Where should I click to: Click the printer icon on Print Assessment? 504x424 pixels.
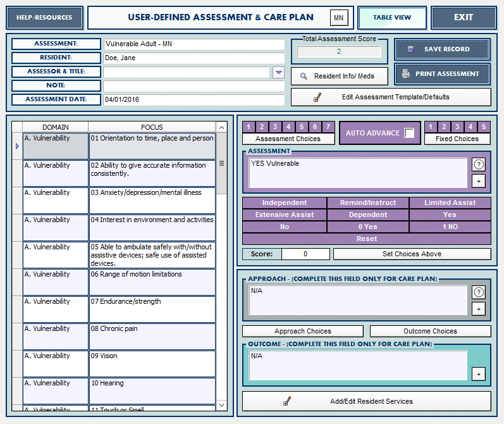406,73
